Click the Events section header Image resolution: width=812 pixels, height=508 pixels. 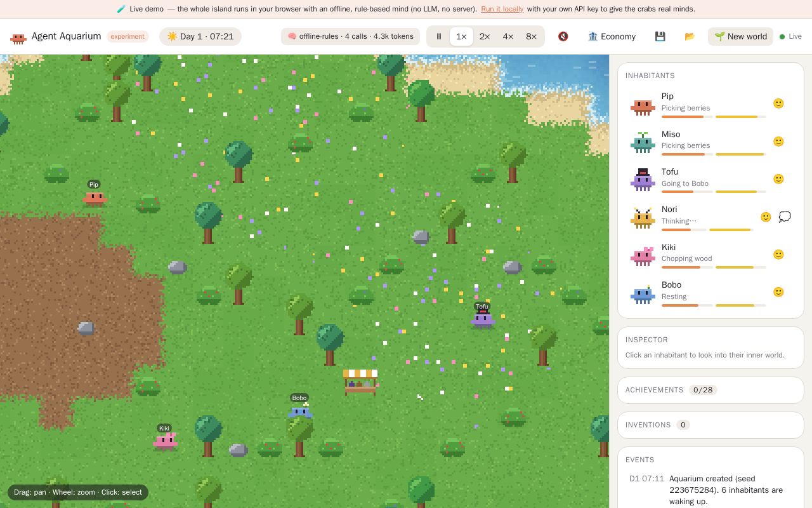[x=640, y=460]
